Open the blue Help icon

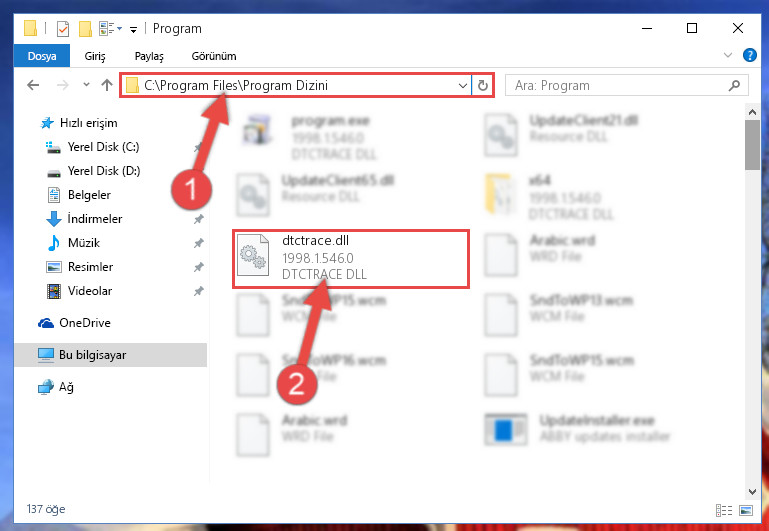[749, 55]
